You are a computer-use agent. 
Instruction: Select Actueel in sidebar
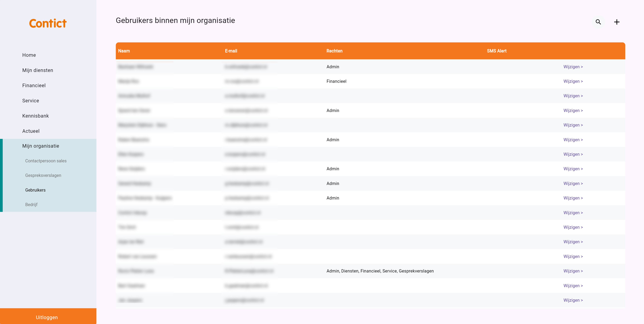coord(31,131)
